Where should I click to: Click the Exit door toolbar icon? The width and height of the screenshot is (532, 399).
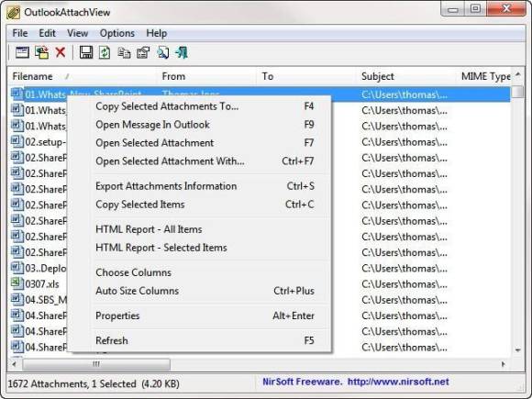click(x=182, y=52)
